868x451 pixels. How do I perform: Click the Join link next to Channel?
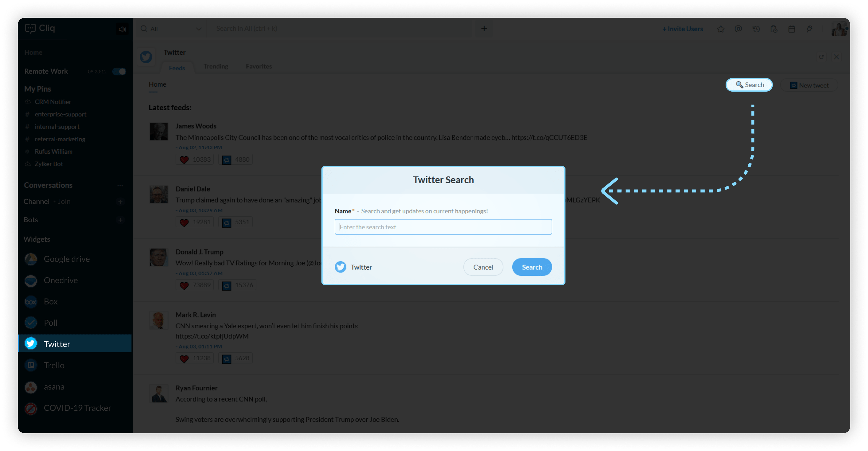coord(64,202)
